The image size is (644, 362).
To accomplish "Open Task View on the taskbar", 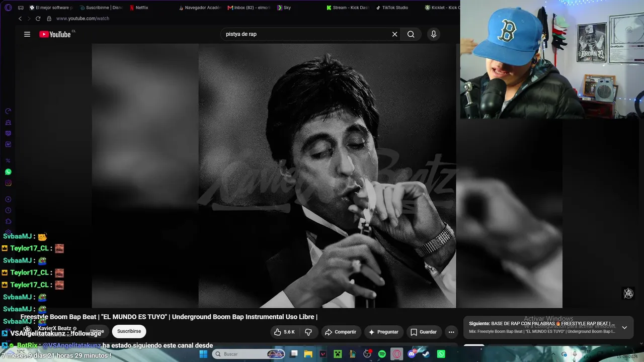I will [x=294, y=354].
